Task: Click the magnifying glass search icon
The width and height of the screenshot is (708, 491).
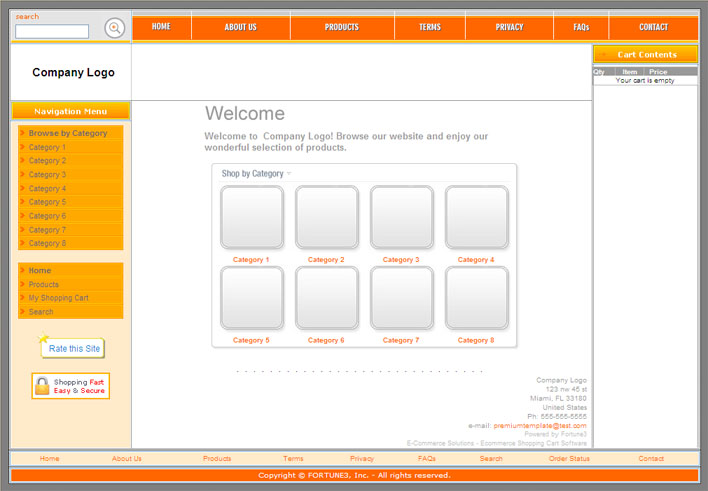Action: pos(115,29)
